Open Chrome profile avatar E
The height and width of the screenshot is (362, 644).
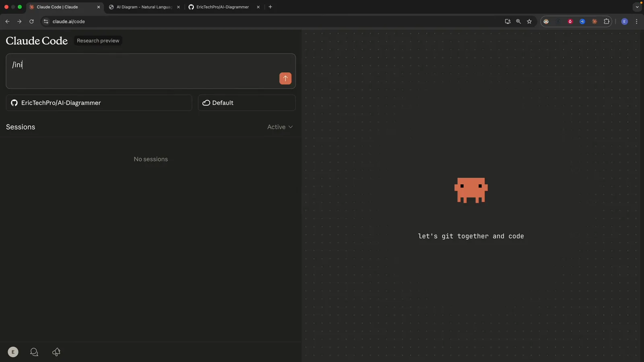625,21
